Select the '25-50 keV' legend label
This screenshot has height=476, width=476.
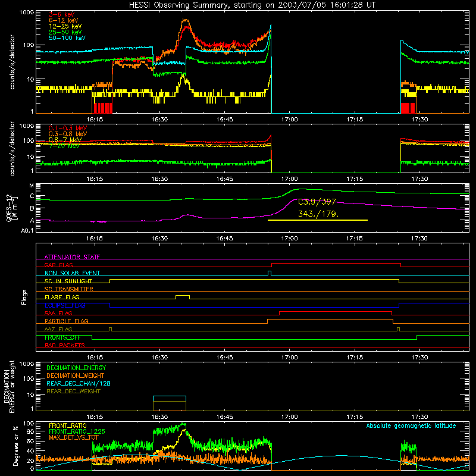tap(65, 32)
